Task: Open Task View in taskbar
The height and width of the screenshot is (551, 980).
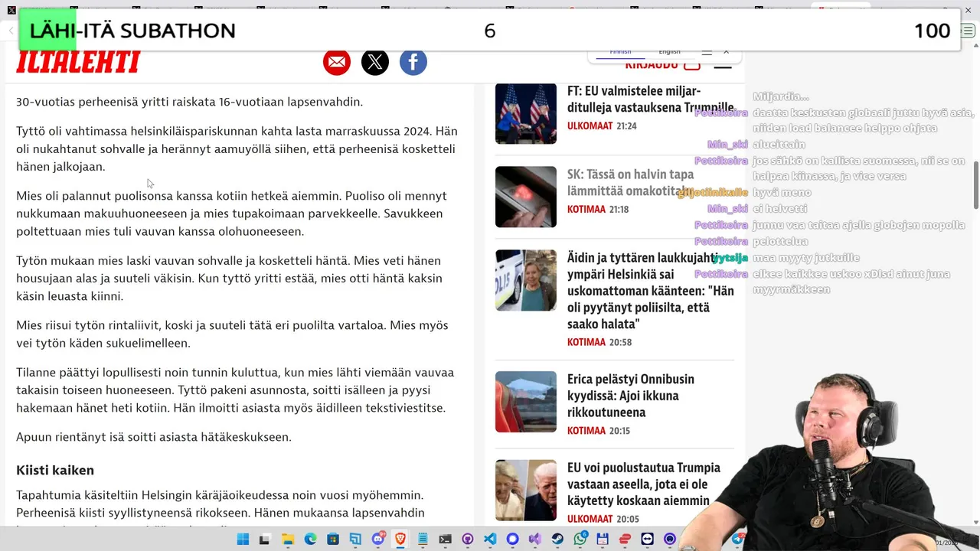Action: [266, 540]
